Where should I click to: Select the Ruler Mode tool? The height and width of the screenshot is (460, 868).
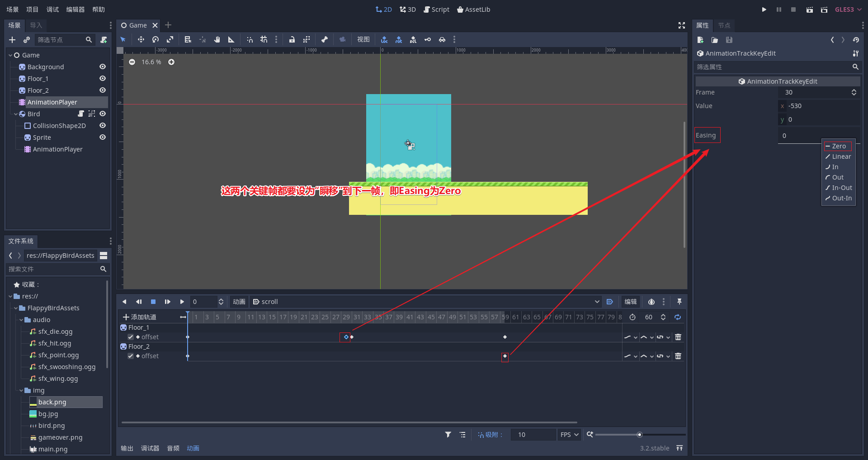tap(231, 40)
